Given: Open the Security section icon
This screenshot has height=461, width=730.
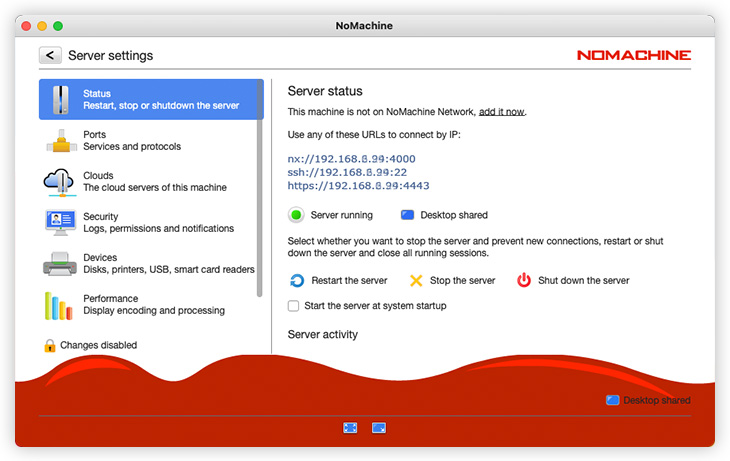Looking at the screenshot, I should point(61,223).
